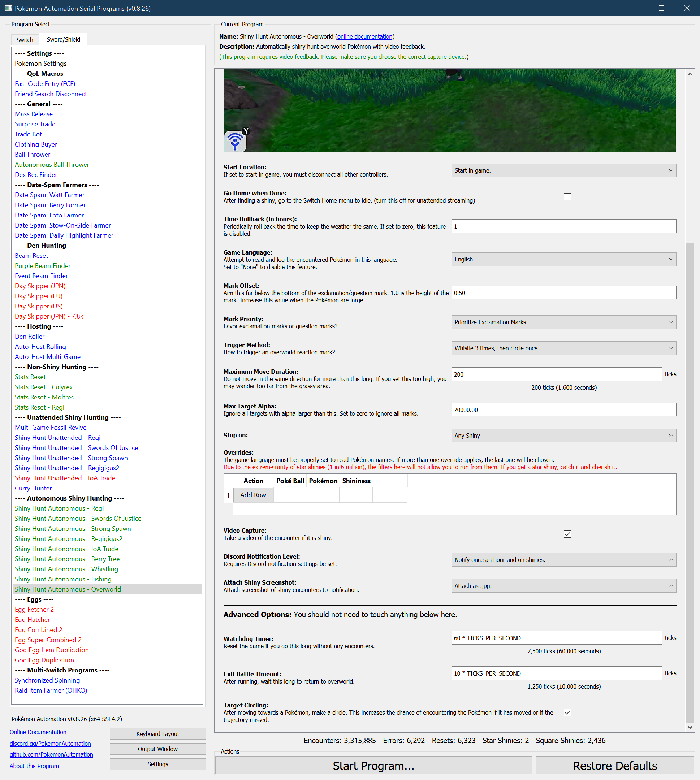
Task: Open the Stop on dropdown
Action: [563, 435]
